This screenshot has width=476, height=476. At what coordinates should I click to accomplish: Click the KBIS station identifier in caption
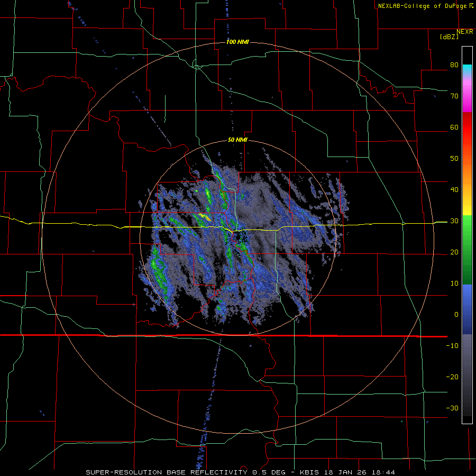pyautogui.click(x=309, y=472)
